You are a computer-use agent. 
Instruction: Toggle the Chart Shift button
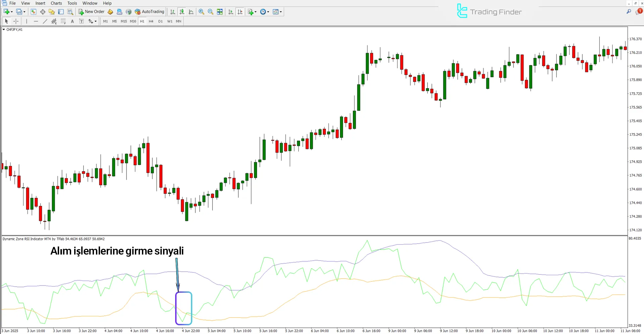(x=240, y=12)
